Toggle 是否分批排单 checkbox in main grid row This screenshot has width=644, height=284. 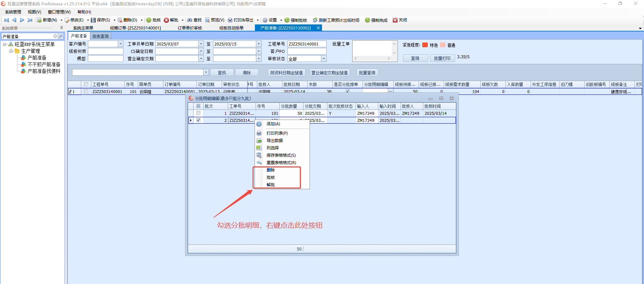pos(347,91)
